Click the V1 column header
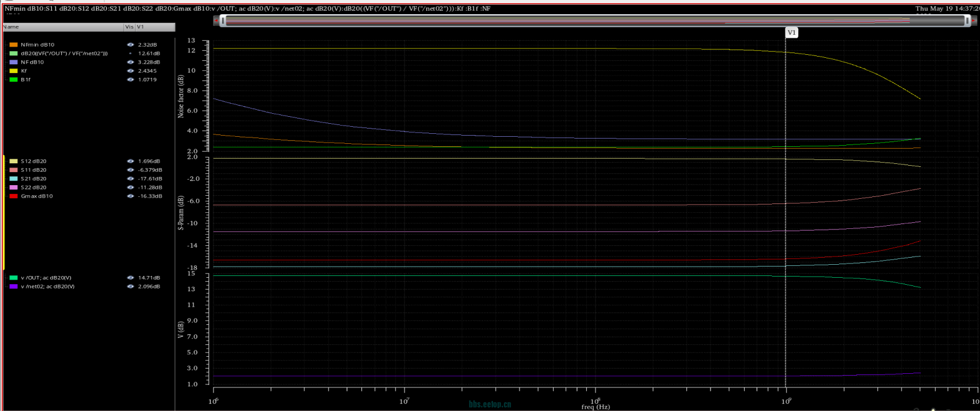Screen dimensions: 980x411 coord(155,27)
